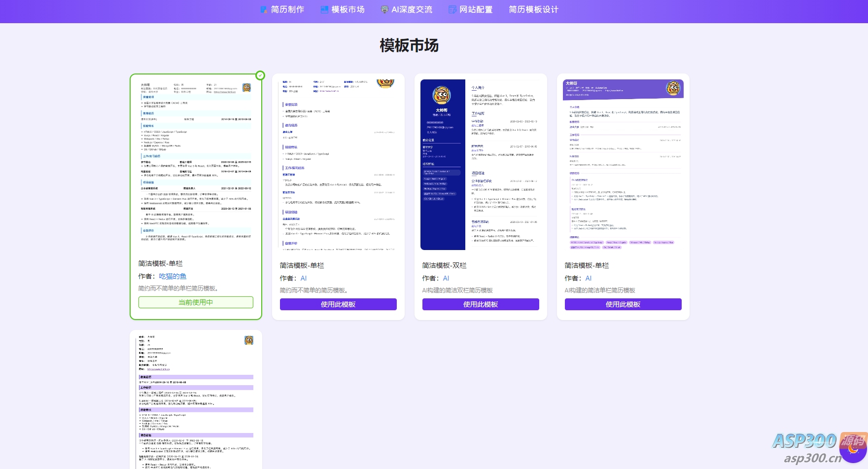Click the 当前使用中 button on the first template
868x469 pixels.
pos(195,302)
